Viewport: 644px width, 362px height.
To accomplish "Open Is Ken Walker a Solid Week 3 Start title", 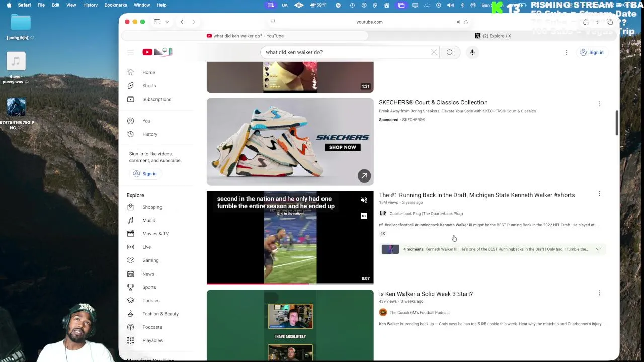I will click(x=426, y=294).
